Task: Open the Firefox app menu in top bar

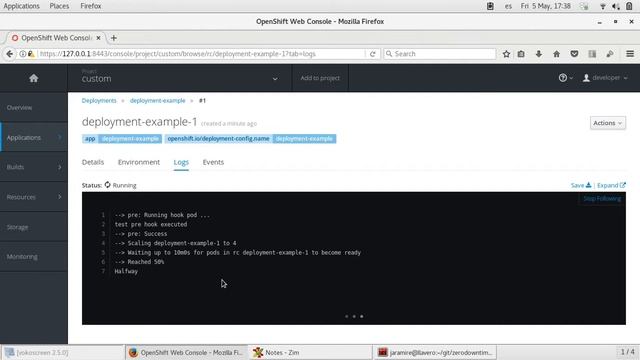Action: (x=91, y=6)
